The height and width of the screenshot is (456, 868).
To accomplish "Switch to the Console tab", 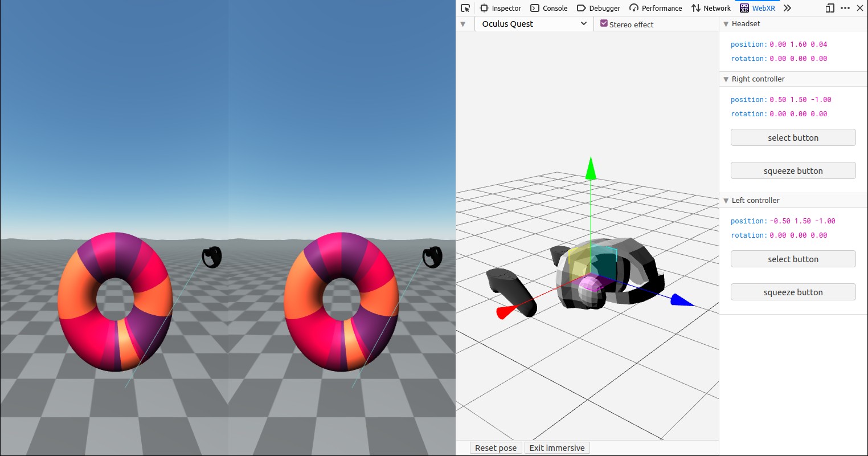I will point(548,8).
